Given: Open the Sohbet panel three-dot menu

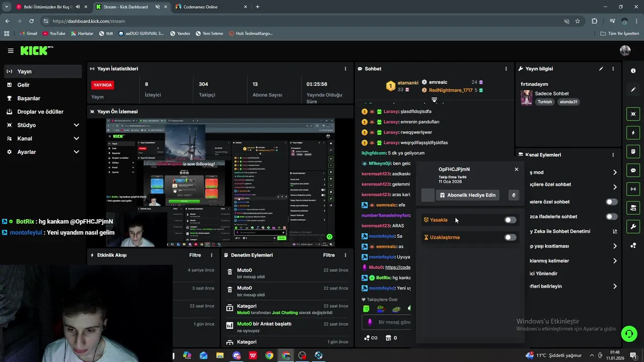Looking at the screenshot, I should (x=506, y=69).
